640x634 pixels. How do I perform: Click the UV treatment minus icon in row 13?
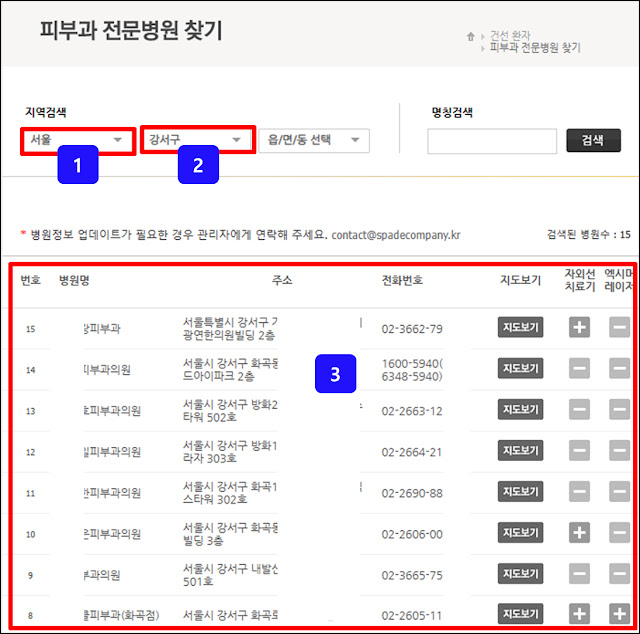tap(579, 409)
